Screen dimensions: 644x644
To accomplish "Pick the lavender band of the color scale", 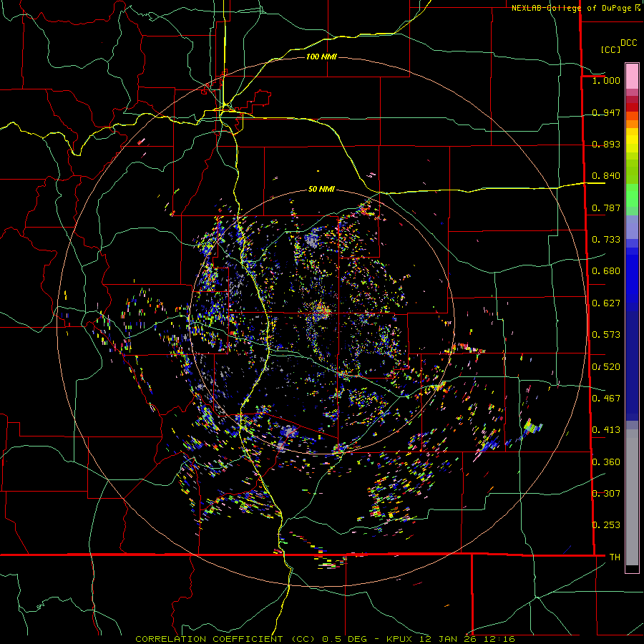I will (632, 227).
